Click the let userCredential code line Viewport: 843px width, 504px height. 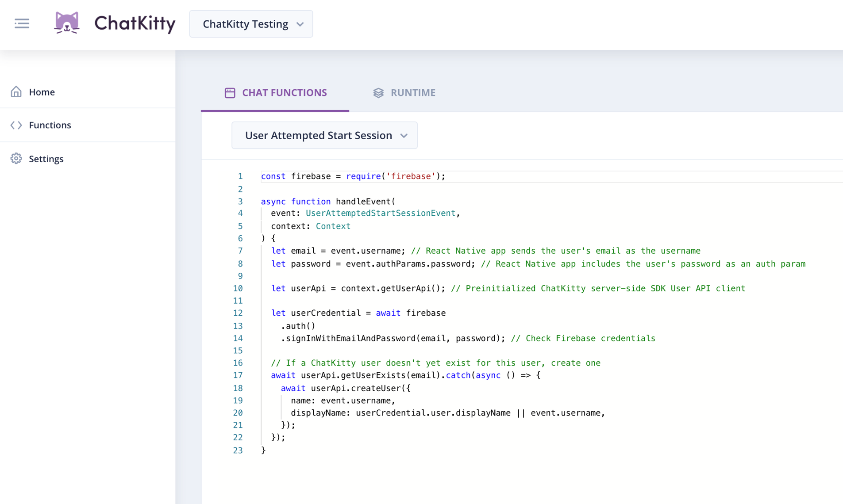click(x=358, y=313)
